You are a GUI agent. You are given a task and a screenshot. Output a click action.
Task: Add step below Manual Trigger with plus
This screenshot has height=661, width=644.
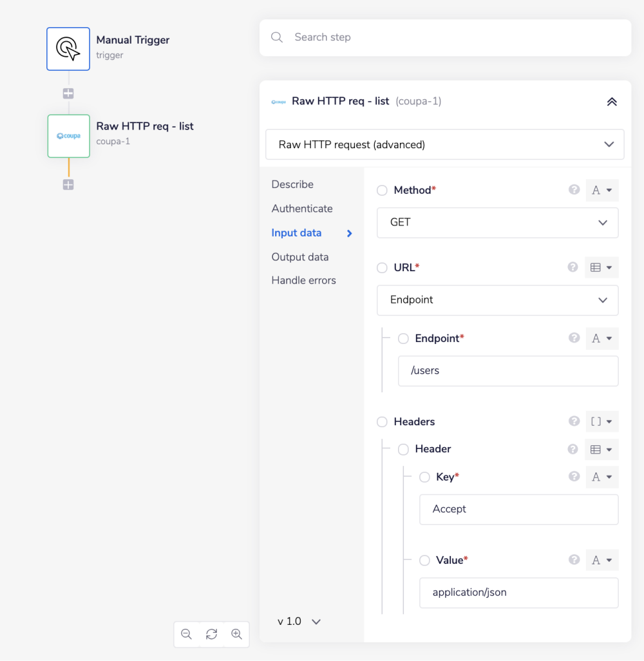[68, 93]
